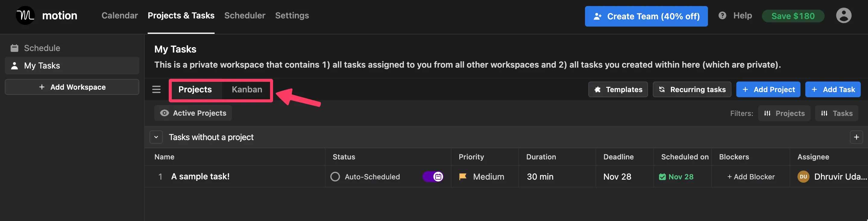Click the plus icon in Tasks without a project row
868x221 pixels.
pyautogui.click(x=856, y=137)
